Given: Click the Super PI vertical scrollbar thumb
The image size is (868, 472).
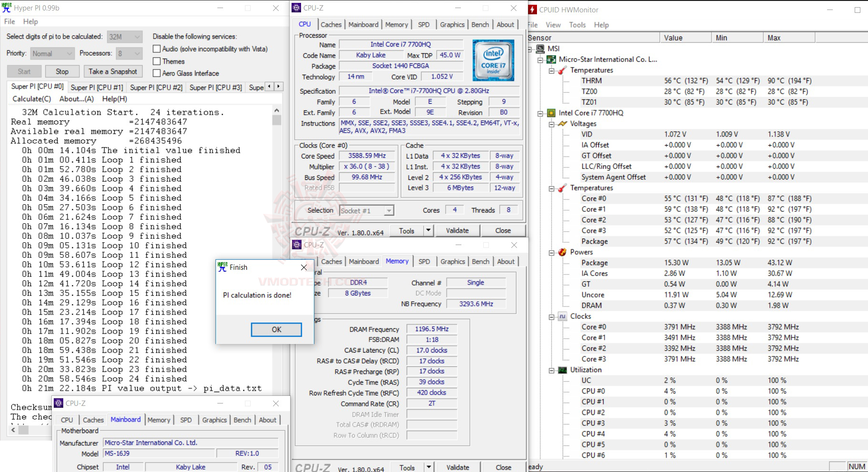Looking at the screenshot, I should click(x=276, y=120).
